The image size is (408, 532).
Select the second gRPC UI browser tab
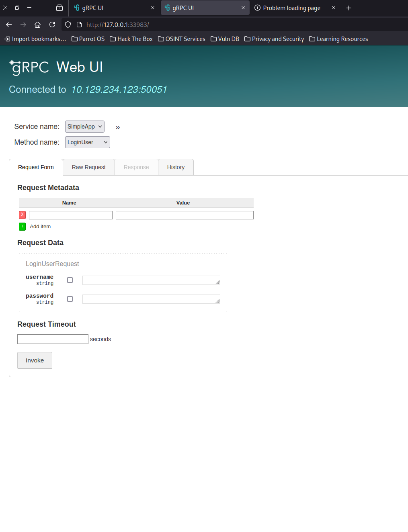205,8
